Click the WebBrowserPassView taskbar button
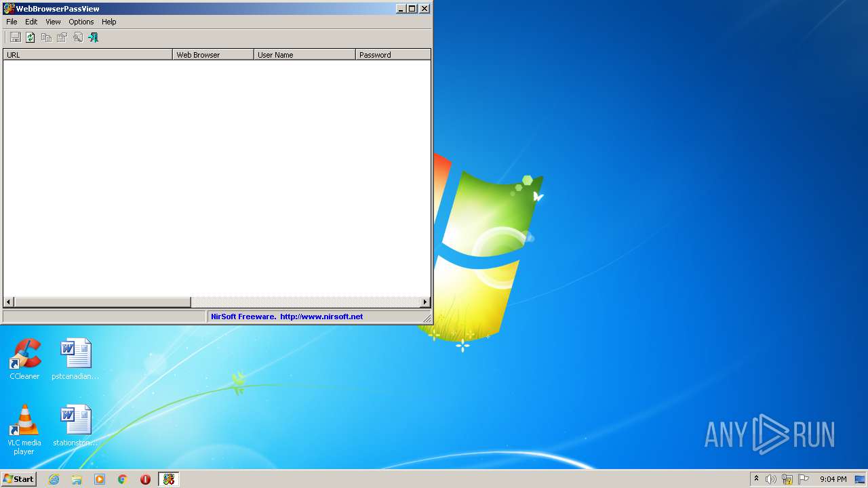868x488 pixels. coord(168,479)
